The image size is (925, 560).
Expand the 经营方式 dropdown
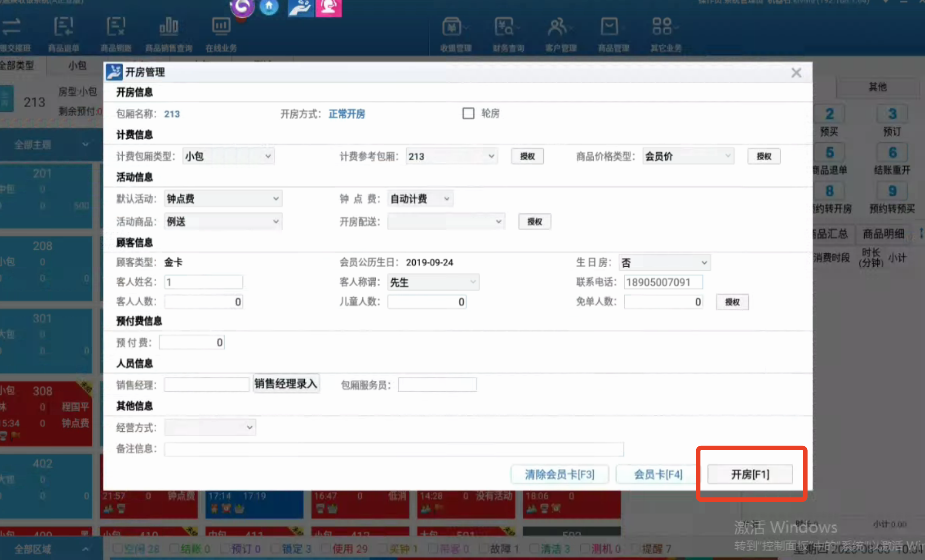click(x=210, y=427)
